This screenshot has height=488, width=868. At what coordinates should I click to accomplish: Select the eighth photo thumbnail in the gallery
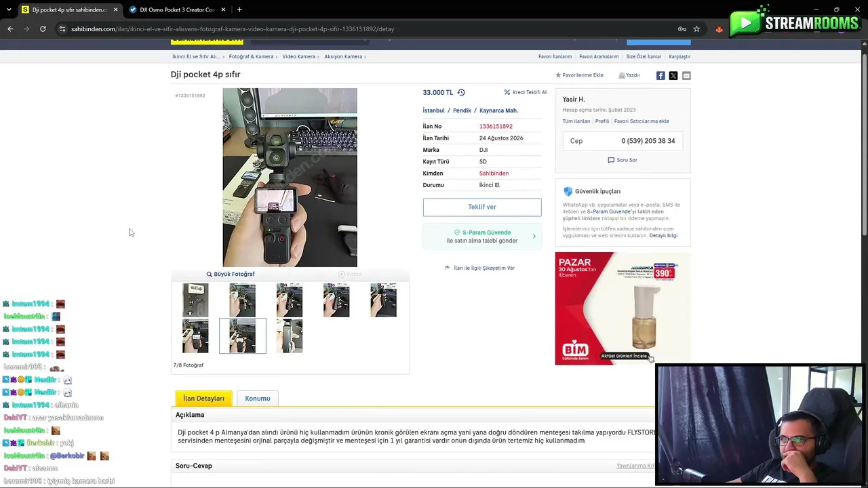click(x=290, y=335)
